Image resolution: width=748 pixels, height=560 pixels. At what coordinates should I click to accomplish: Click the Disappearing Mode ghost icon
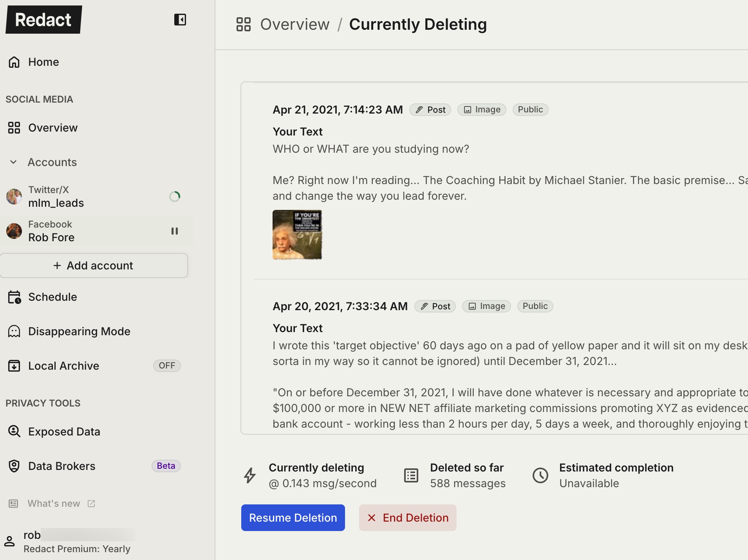(14, 331)
